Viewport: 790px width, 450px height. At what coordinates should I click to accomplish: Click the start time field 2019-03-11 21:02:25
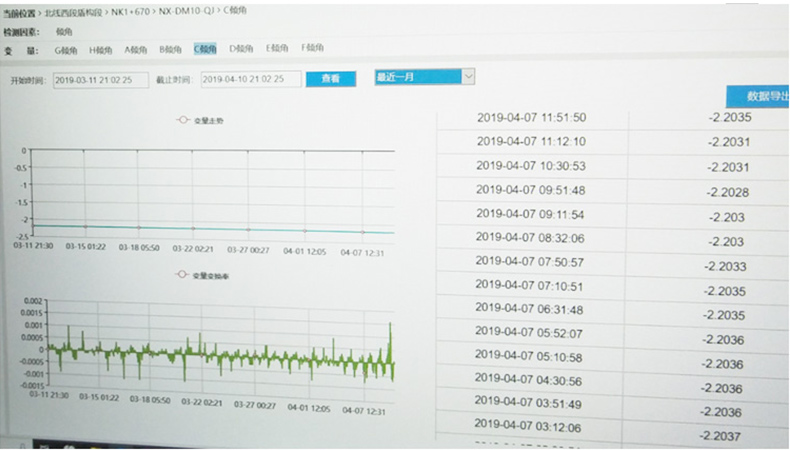point(92,80)
